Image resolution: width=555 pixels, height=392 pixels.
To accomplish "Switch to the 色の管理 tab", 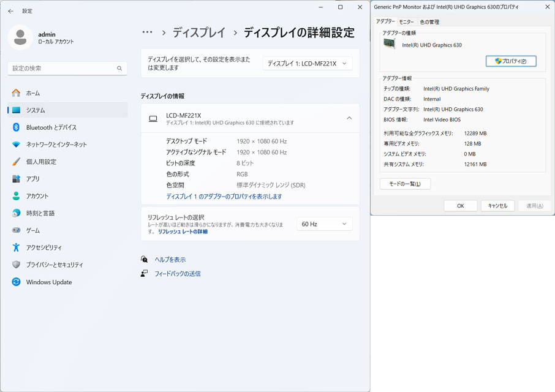I will pos(429,22).
